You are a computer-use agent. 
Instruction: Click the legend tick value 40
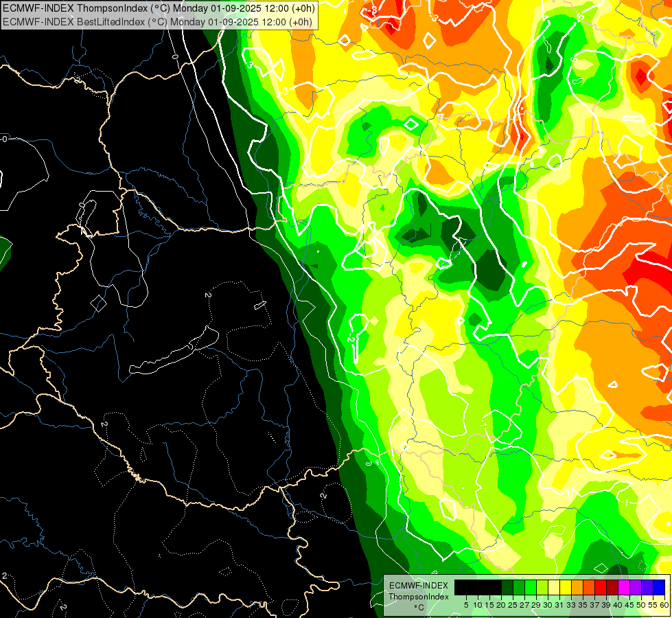coord(618,605)
